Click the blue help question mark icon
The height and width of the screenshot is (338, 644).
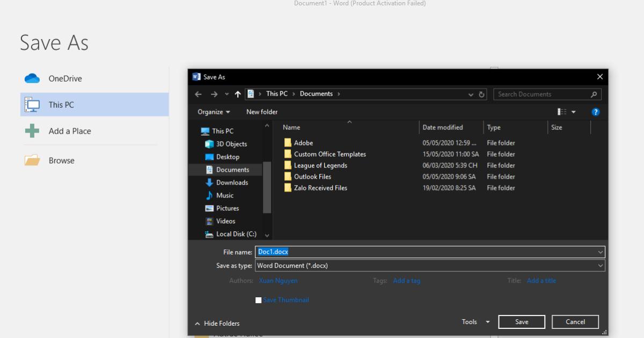[x=595, y=112]
